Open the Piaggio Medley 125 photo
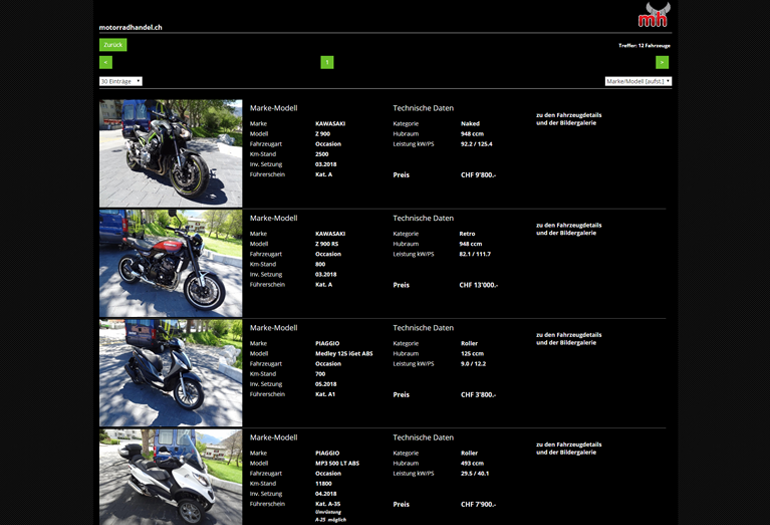770x525 pixels. coord(171,373)
